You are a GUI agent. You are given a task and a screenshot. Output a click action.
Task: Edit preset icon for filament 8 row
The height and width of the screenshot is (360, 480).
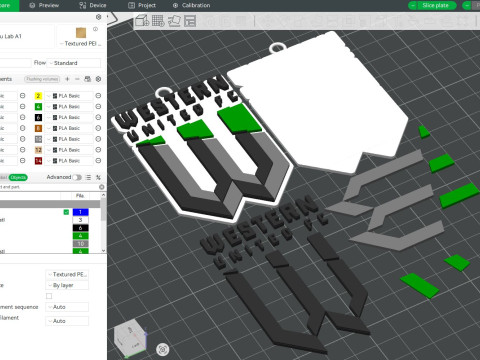tap(98, 128)
